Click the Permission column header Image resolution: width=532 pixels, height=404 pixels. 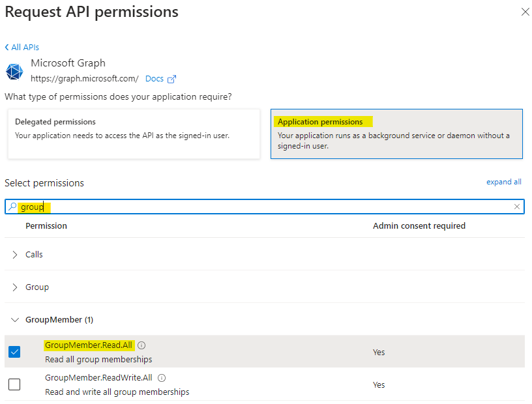click(x=46, y=226)
